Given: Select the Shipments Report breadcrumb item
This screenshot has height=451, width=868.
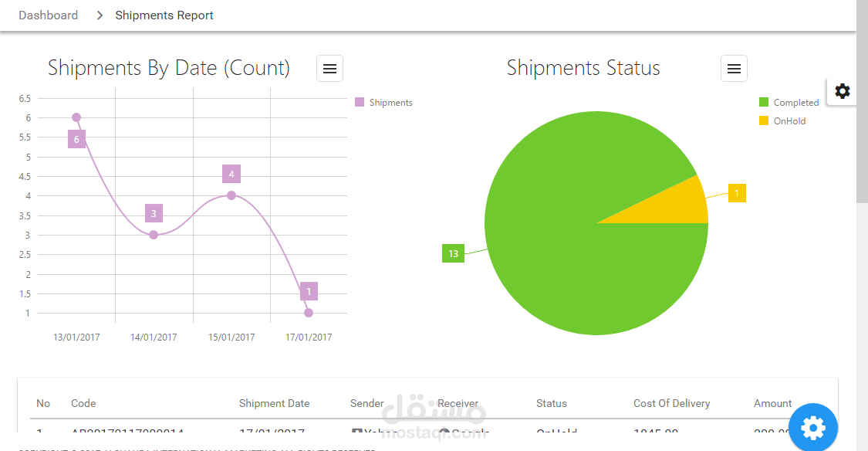Looking at the screenshot, I should [x=164, y=15].
